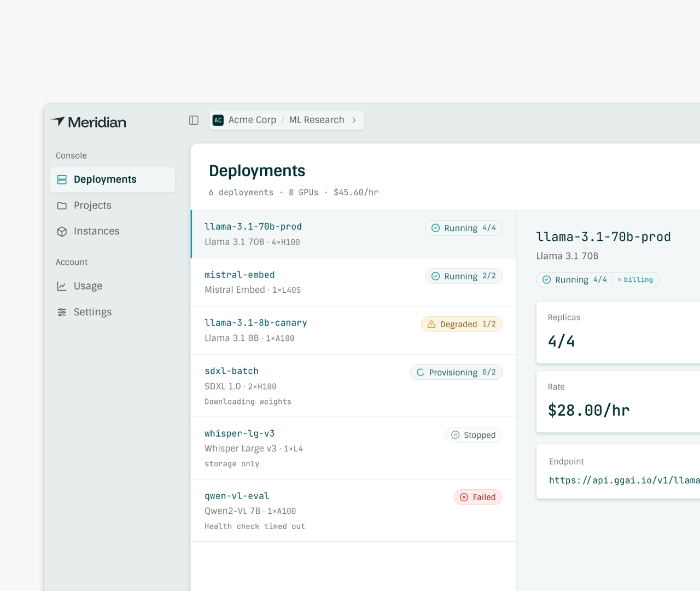Click the warning triangle icon on Degraded badge
The width and height of the screenshot is (700, 591).
click(x=431, y=325)
